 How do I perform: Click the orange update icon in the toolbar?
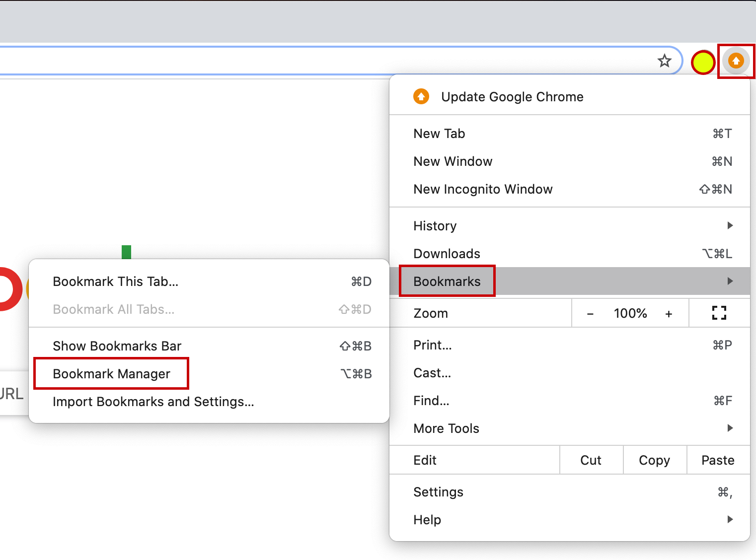[736, 61]
